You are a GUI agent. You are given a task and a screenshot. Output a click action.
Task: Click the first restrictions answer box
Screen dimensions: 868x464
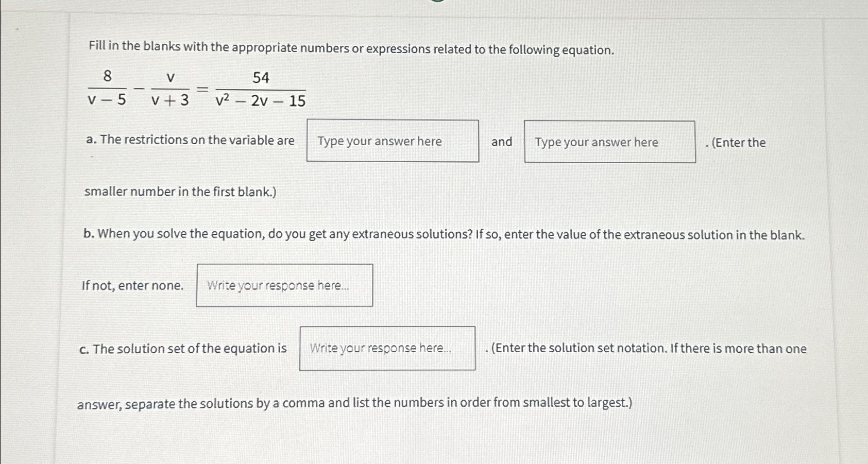tap(393, 141)
